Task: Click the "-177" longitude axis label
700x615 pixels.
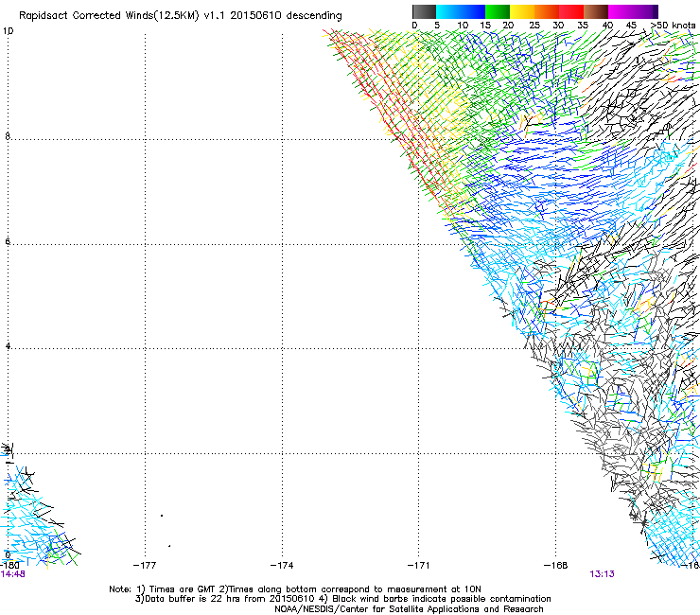Action: [145, 566]
